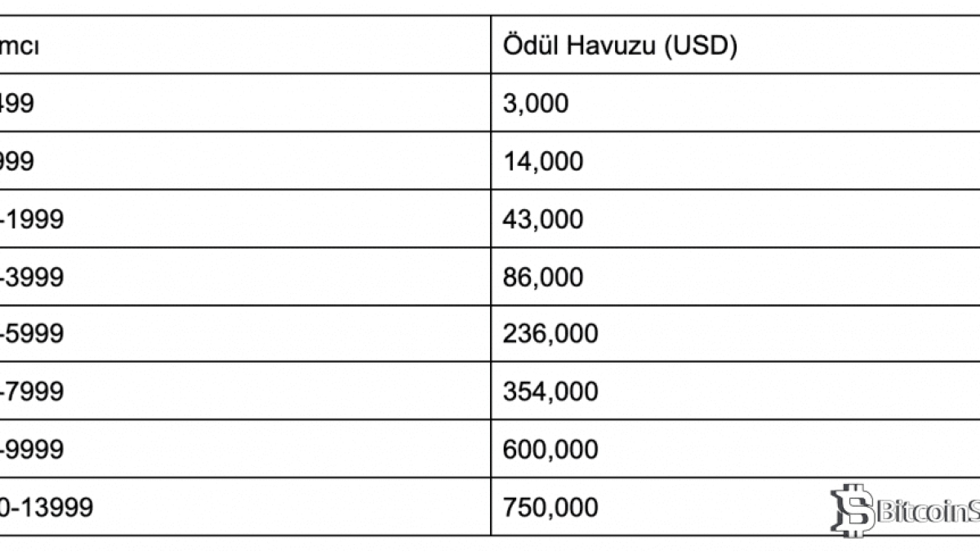
Task: Click the range cell ending in -1999
Action: 31,220
